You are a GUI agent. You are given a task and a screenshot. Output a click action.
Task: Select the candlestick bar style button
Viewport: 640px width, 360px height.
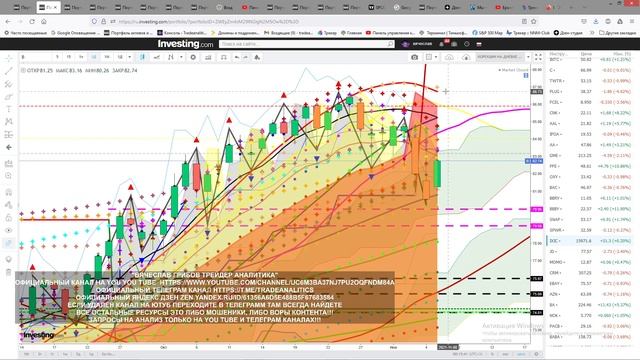(x=142, y=57)
